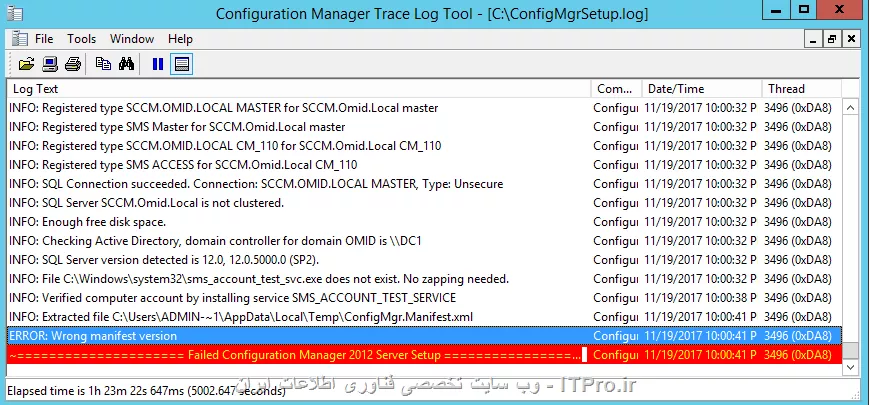Minimize the inner log document window
The width and height of the screenshot is (870, 405).
(x=814, y=39)
